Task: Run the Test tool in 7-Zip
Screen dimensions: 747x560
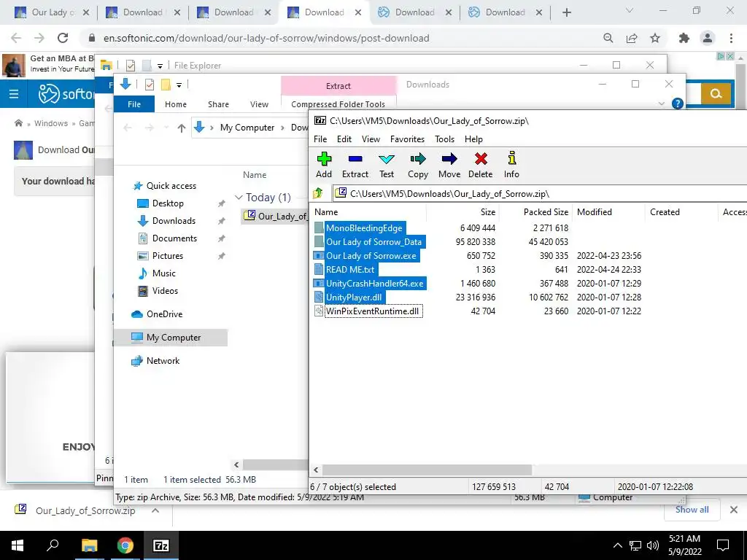Action: 387,165
